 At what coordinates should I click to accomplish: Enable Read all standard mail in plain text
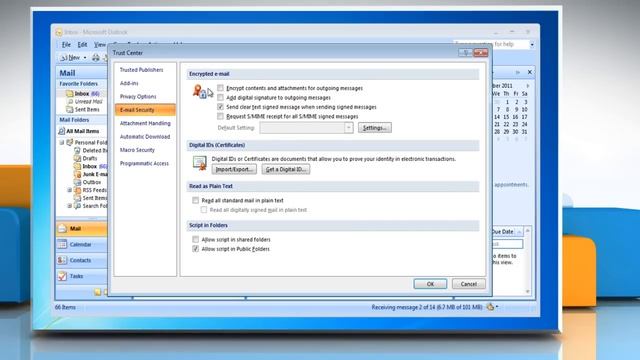(196, 200)
